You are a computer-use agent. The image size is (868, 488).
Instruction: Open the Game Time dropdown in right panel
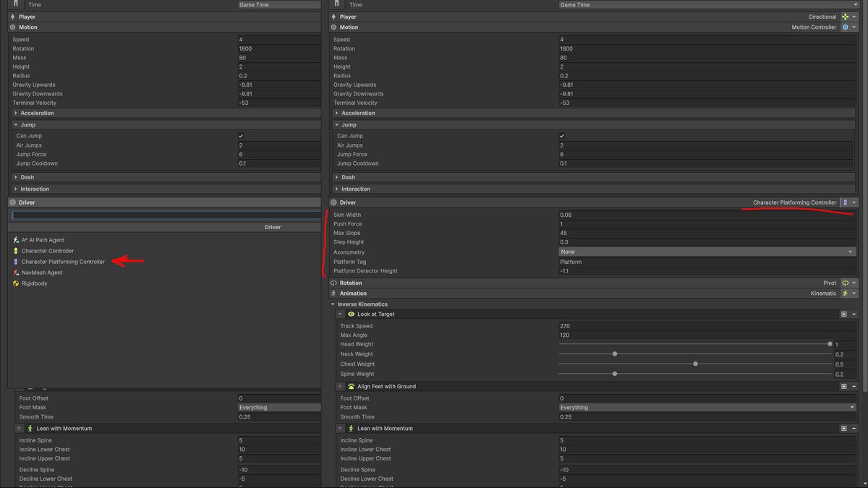708,4
